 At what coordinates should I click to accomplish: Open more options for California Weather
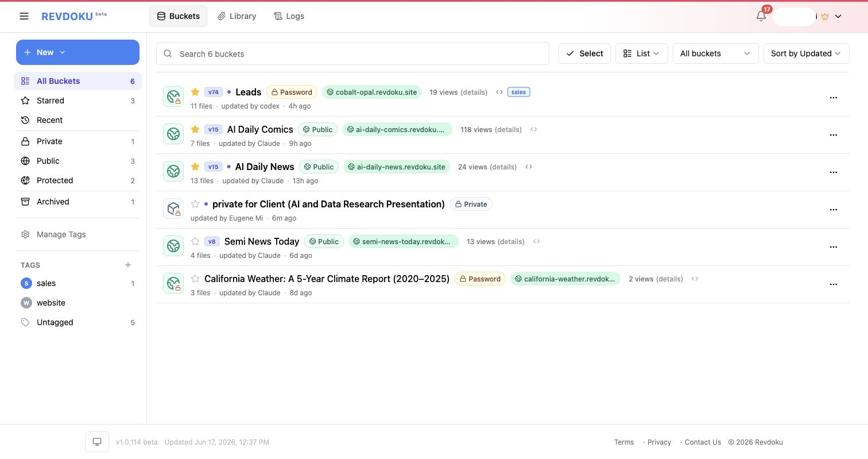click(x=834, y=284)
